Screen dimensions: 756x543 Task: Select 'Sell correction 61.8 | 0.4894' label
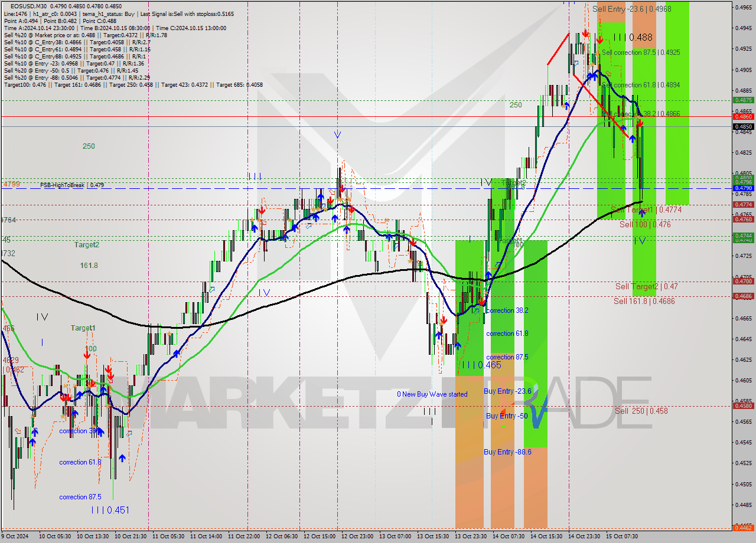(641, 85)
